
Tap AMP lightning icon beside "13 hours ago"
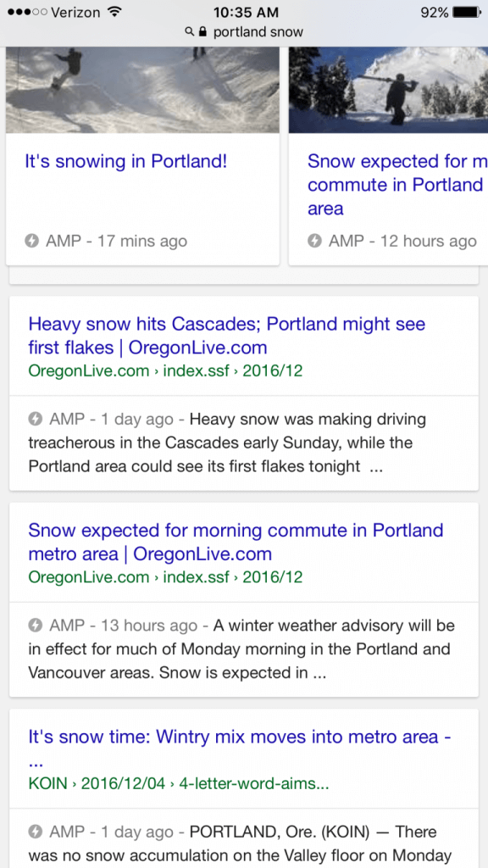tap(36, 626)
